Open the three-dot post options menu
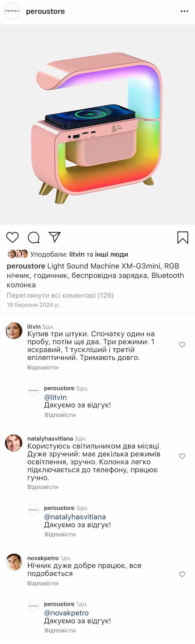 [x=184, y=11]
